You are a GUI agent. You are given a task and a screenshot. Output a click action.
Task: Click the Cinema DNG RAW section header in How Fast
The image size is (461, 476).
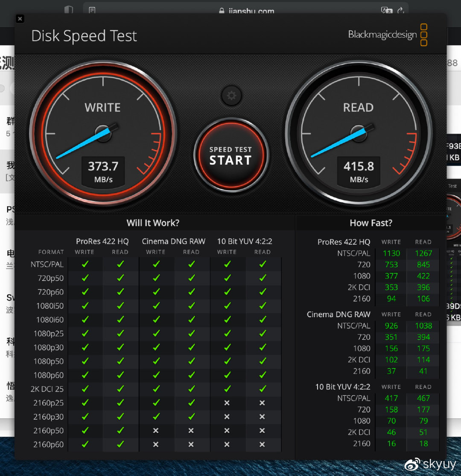338,315
